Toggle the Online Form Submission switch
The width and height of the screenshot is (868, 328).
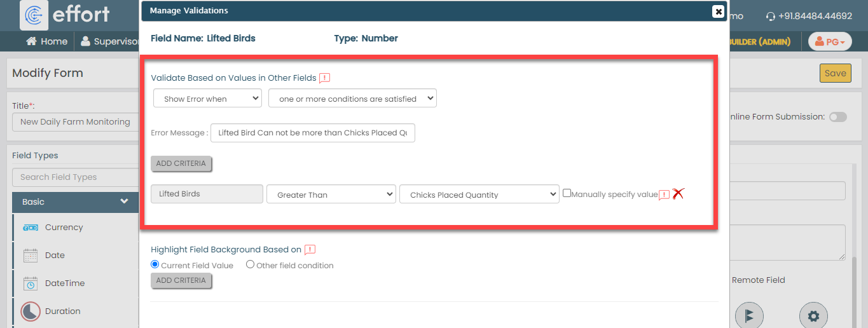(x=837, y=117)
